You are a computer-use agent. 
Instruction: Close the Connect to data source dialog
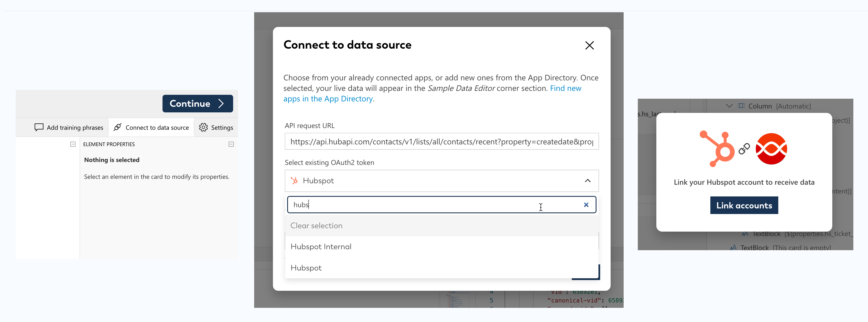pos(589,45)
